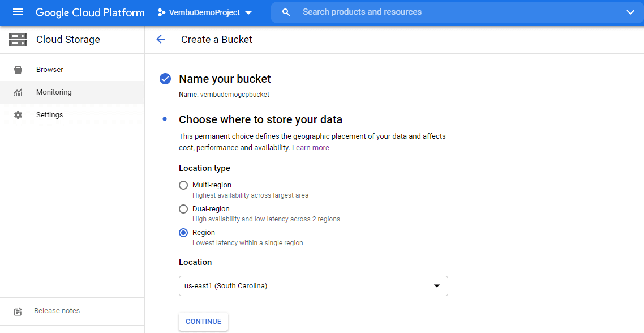Click the Browser bucket icon
Image resolution: width=644 pixels, height=333 pixels.
(x=18, y=70)
